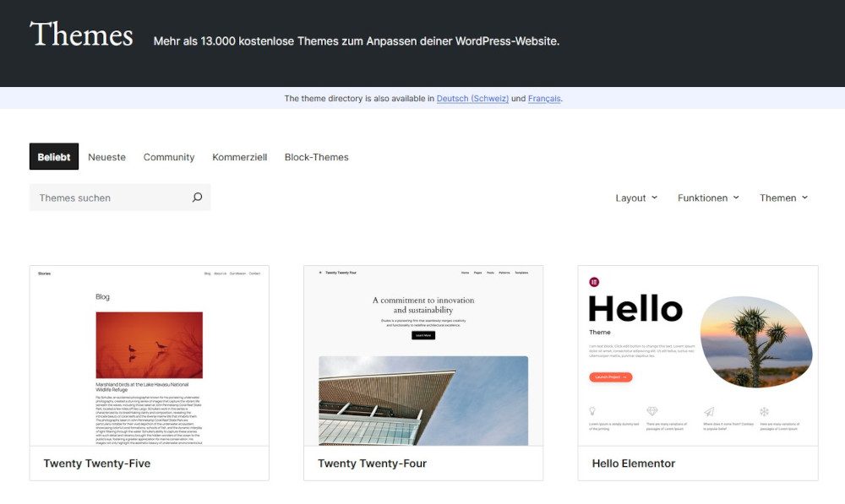This screenshot has width=845, height=504.
Task: Select the Beliebt tab
Action: (54, 157)
